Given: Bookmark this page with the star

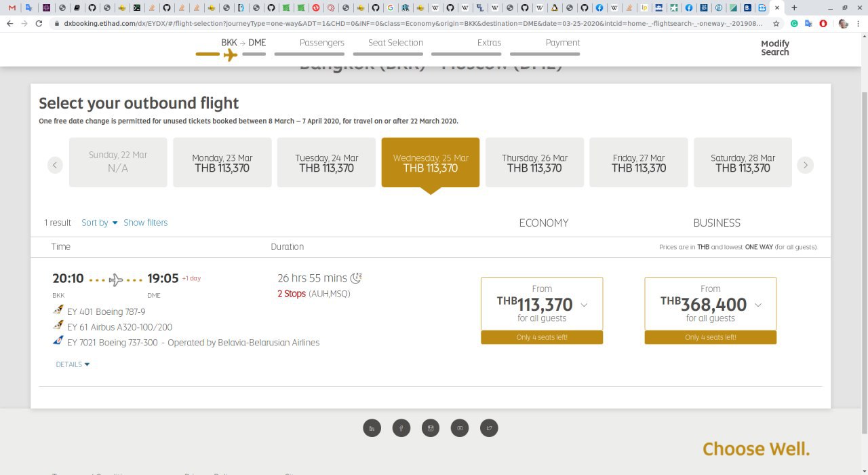Looking at the screenshot, I should coord(776,23).
